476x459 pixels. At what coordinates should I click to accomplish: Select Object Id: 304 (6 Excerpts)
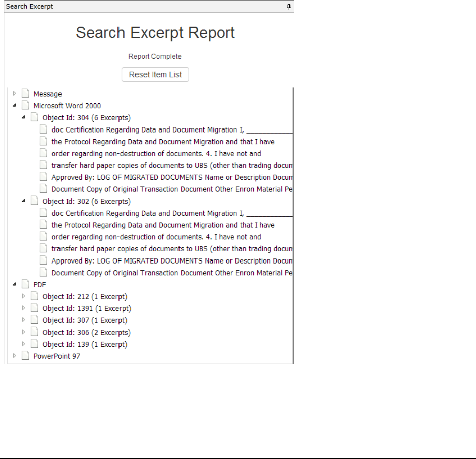coord(87,118)
